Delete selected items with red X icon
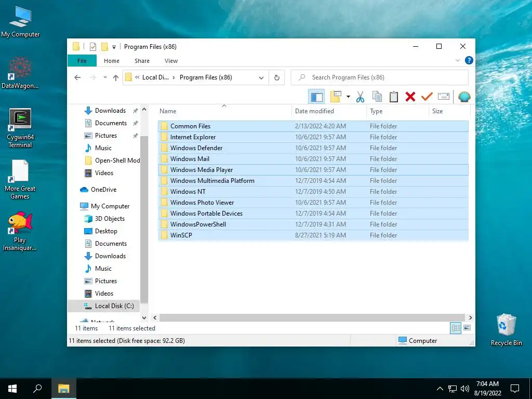The width and height of the screenshot is (532, 399). (410, 97)
